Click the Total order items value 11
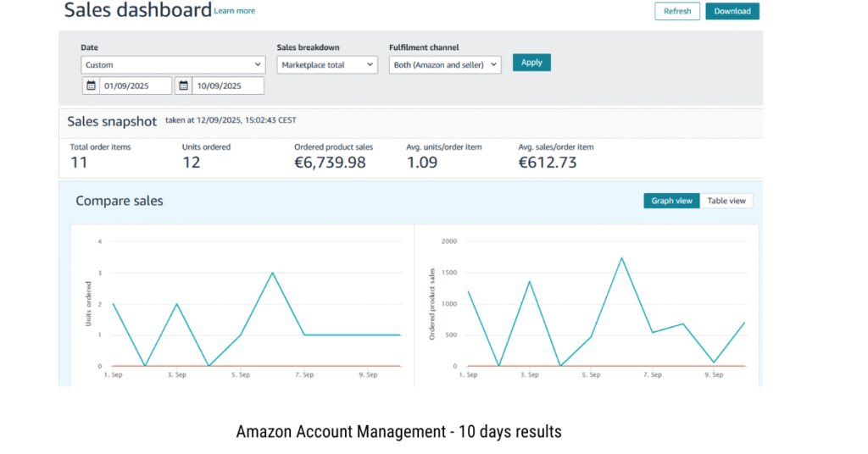Image resolution: width=868 pixels, height=454 pixels. (79, 162)
